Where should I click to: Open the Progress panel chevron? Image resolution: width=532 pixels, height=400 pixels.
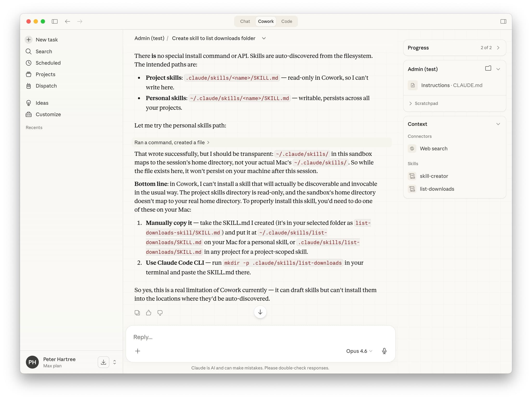point(498,48)
